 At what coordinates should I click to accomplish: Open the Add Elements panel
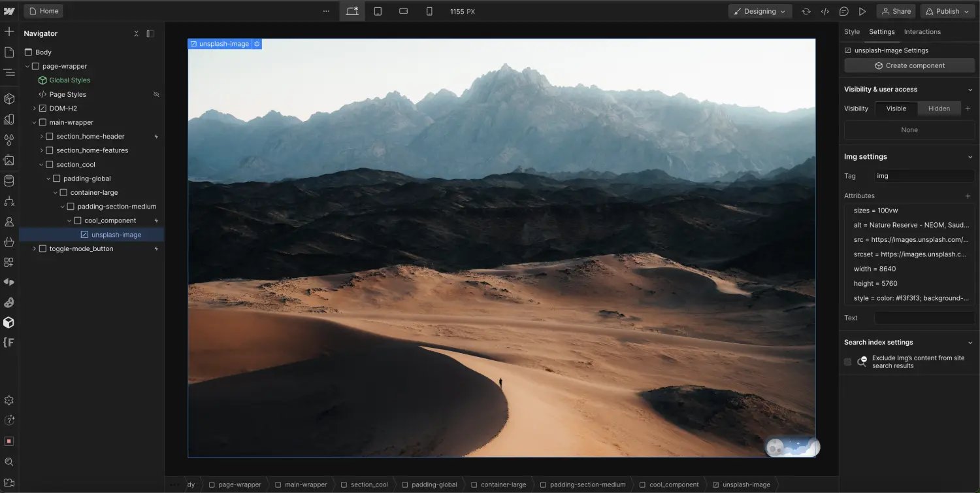click(9, 31)
